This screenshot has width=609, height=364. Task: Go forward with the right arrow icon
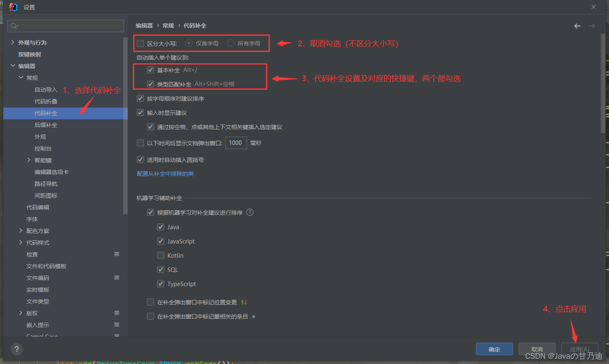pyautogui.click(x=592, y=26)
